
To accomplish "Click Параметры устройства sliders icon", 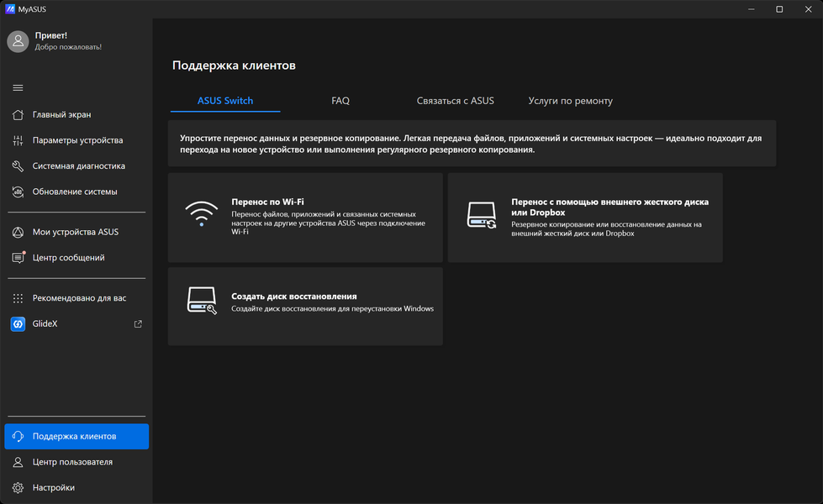I will pos(18,141).
